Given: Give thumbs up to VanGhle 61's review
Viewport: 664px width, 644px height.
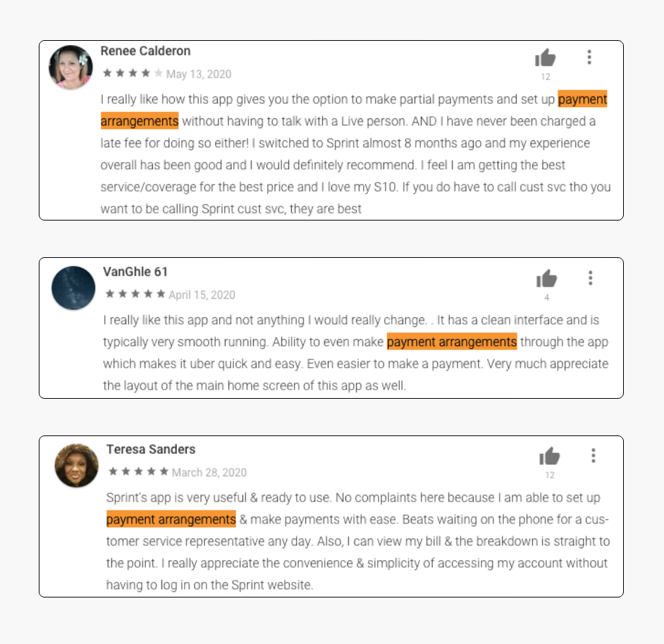Looking at the screenshot, I should coord(546,278).
